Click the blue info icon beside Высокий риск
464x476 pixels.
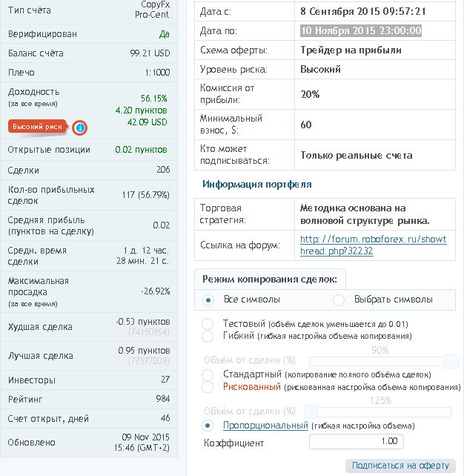[80, 128]
